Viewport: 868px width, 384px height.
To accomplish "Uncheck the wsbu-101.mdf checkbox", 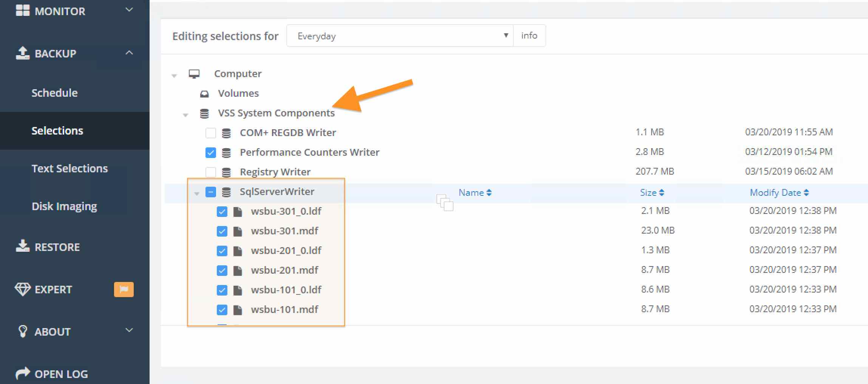I will pos(222,310).
